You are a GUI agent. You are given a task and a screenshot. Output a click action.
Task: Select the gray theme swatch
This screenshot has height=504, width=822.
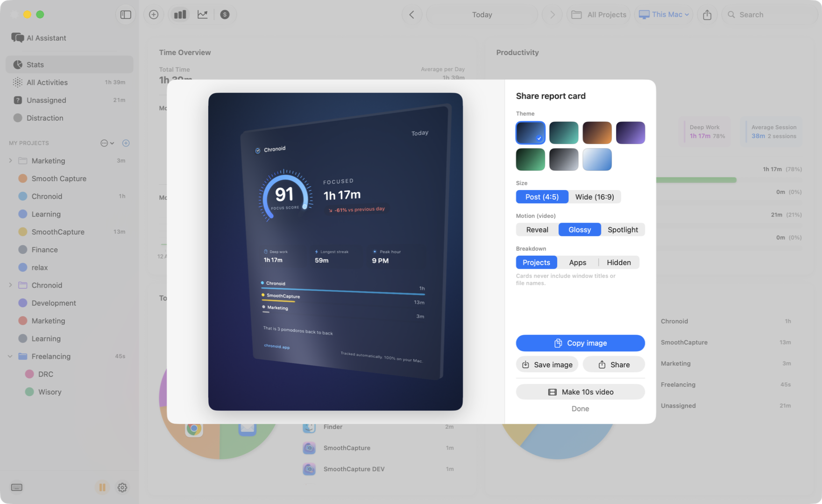click(x=564, y=159)
